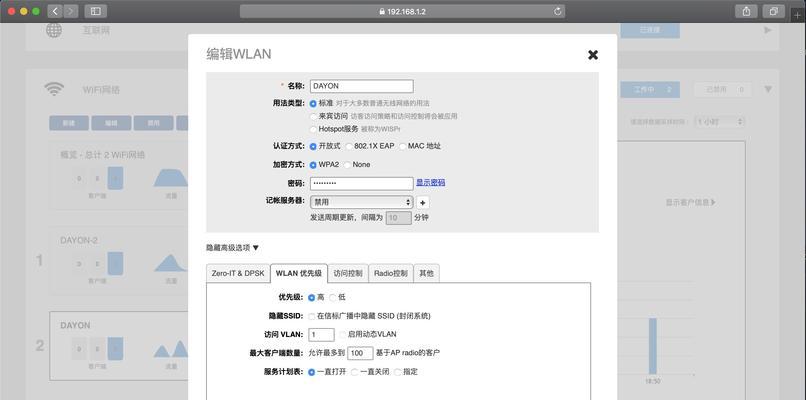Click the 192.168.1.2 address bar
This screenshot has width=806, height=400.
tap(402, 11)
